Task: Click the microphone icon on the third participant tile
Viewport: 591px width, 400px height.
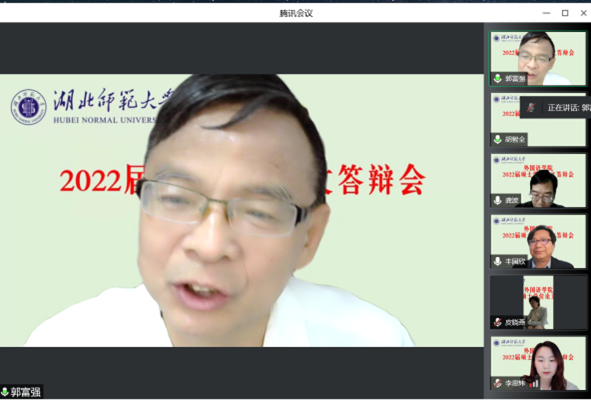Action: coord(498,200)
